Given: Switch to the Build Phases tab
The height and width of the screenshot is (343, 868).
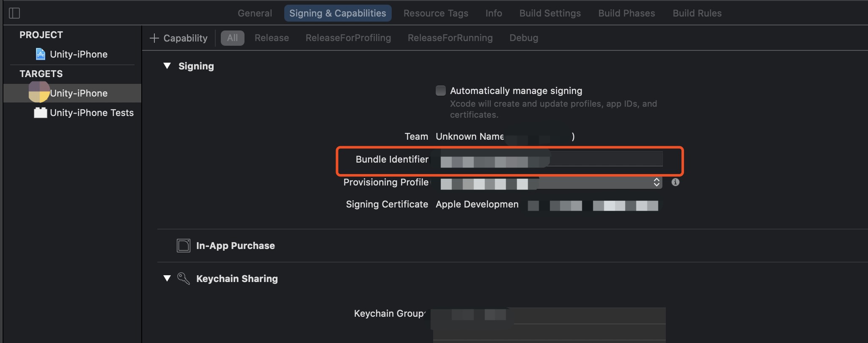Looking at the screenshot, I should tap(626, 13).
